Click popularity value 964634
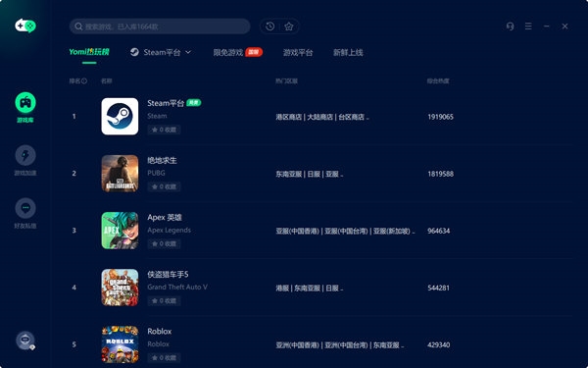The width and height of the screenshot is (588, 368). [x=439, y=231]
